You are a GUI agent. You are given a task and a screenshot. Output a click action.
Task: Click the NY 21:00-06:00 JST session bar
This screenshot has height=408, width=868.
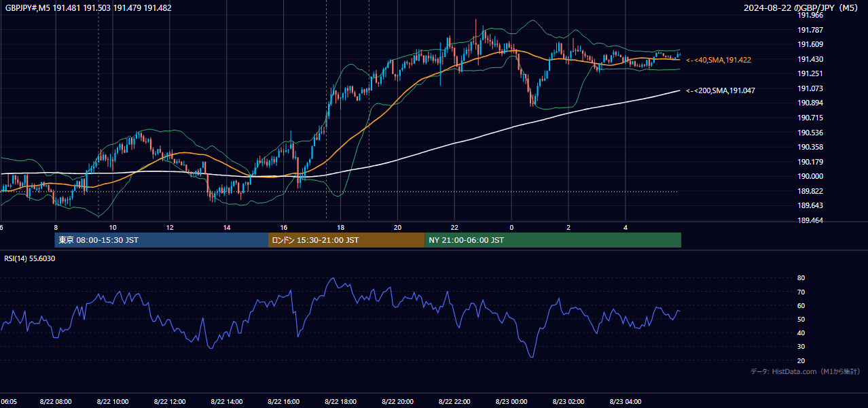click(553, 240)
